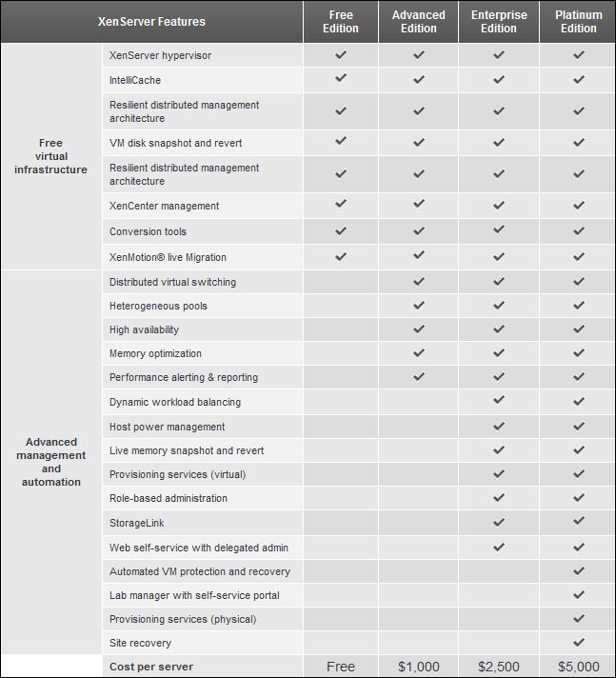
Task: Click Enterprise Edition checkmark in StorageLink row
Action: pos(499,522)
